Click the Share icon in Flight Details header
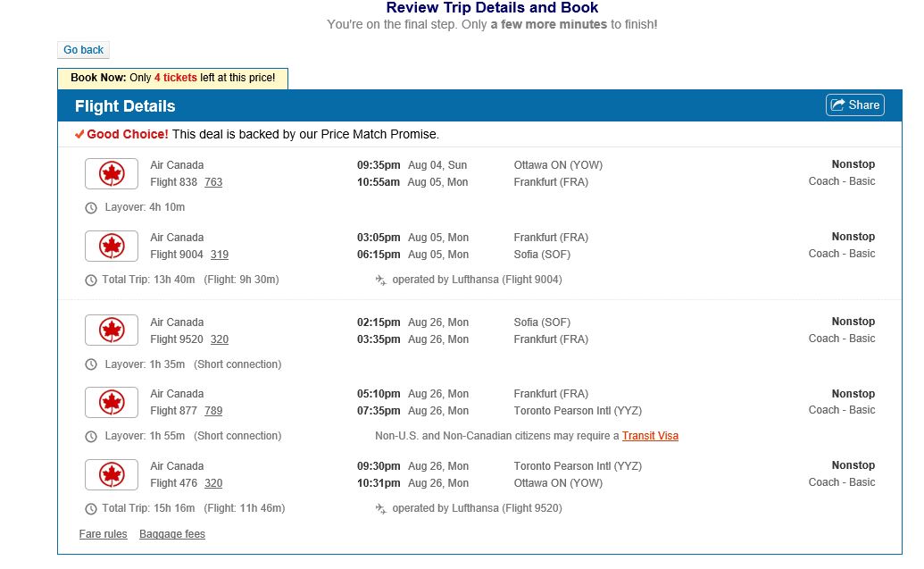The image size is (924, 569). coord(837,105)
